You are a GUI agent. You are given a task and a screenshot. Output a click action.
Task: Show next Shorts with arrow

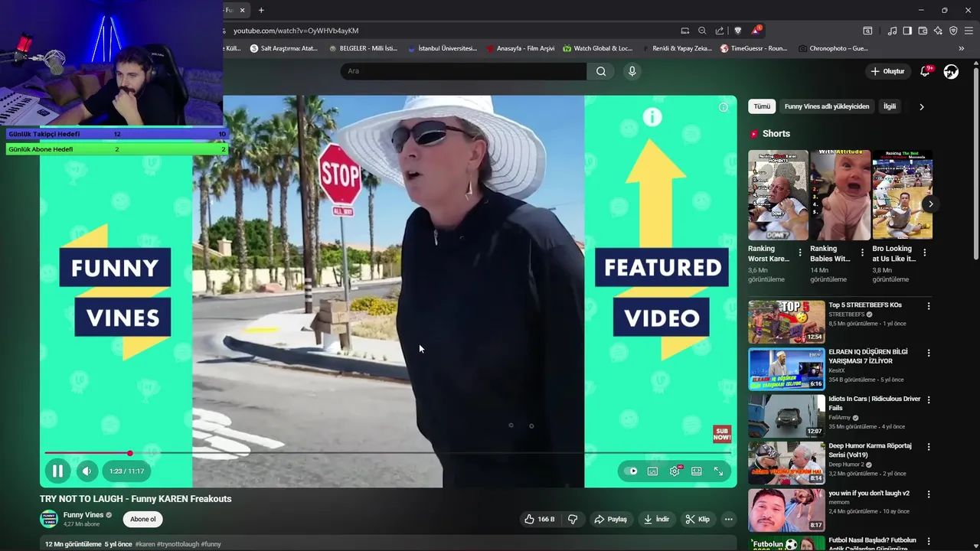[930, 204]
